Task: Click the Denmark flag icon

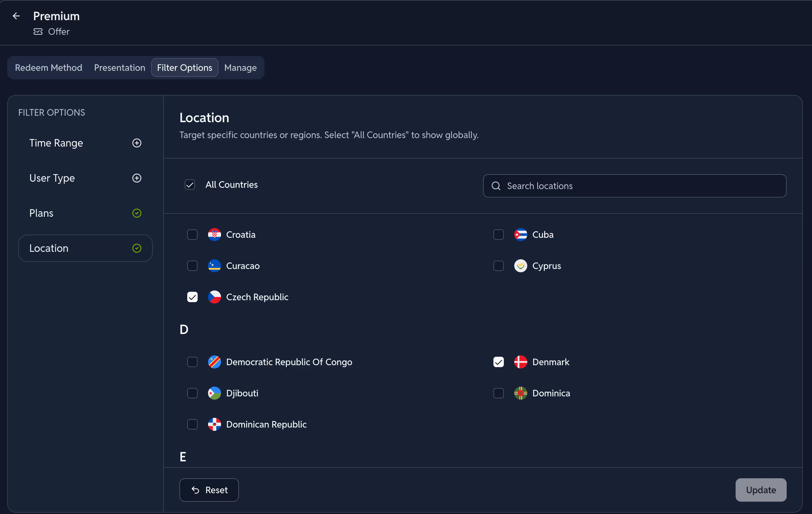Action: click(x=520, y=362)
